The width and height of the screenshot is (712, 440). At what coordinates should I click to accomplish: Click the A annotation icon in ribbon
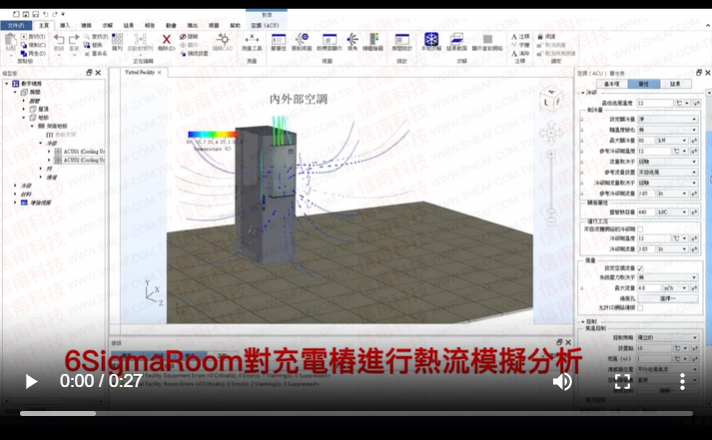click(514, 36)
